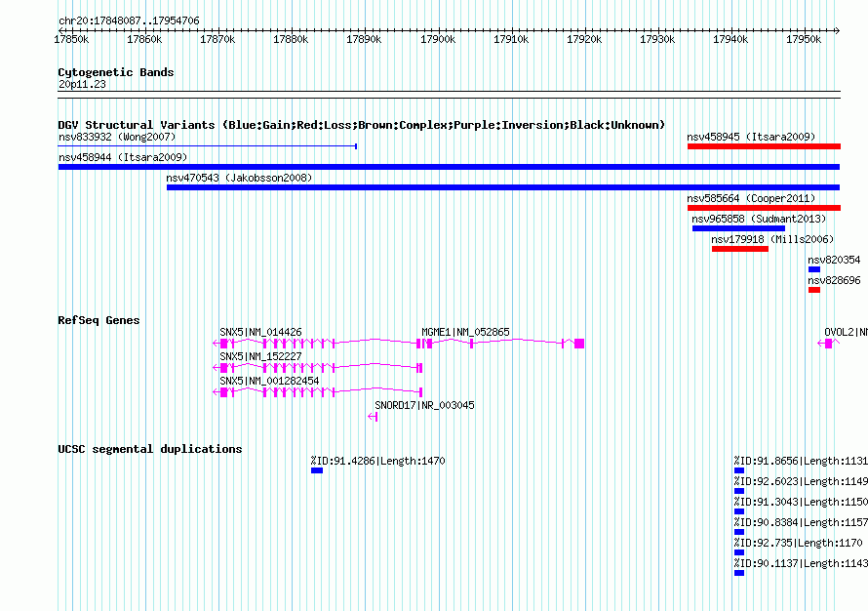
Task: Select the nsv179918 (Mills2006) red bar
Action: pyautogui.click(x=740, y=249)
